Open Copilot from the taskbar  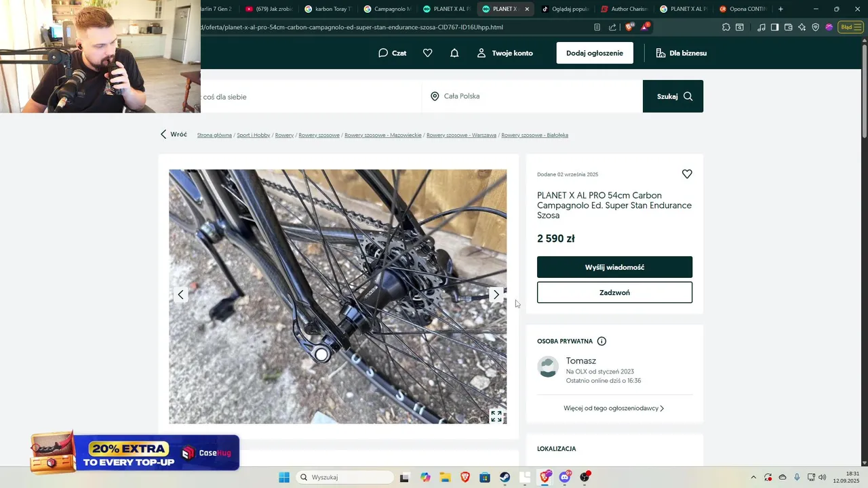[x=425, y=477]
